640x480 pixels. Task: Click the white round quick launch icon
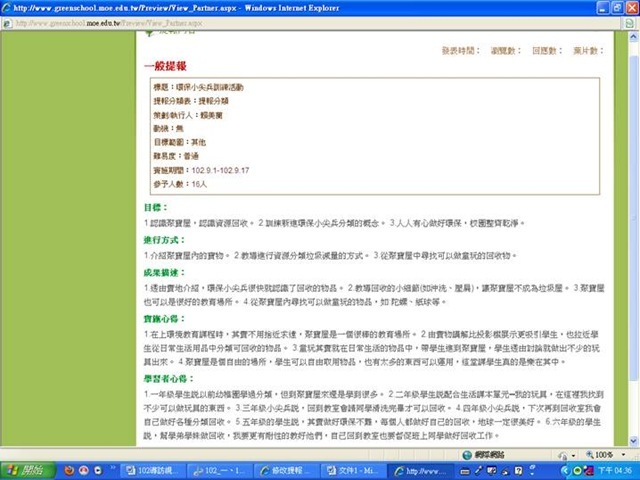98,471
